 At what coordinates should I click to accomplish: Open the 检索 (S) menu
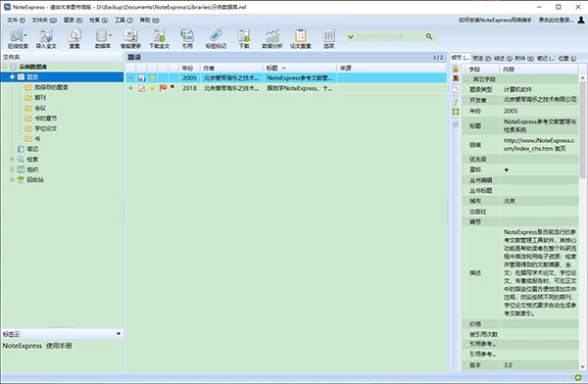98,20
